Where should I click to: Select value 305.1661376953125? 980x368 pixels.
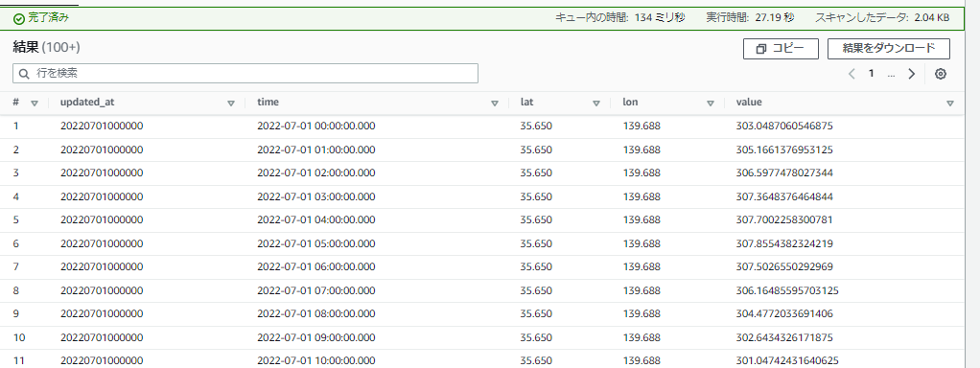[784, 149]
